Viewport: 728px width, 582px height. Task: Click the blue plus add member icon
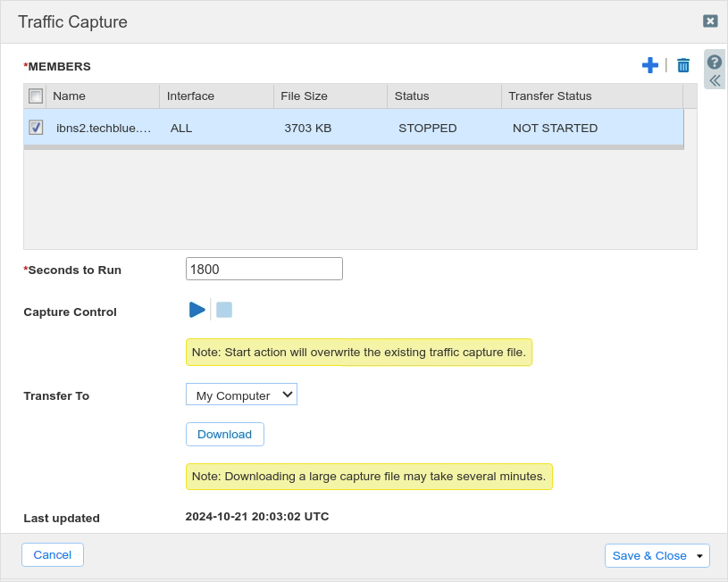tap(650, 65)
